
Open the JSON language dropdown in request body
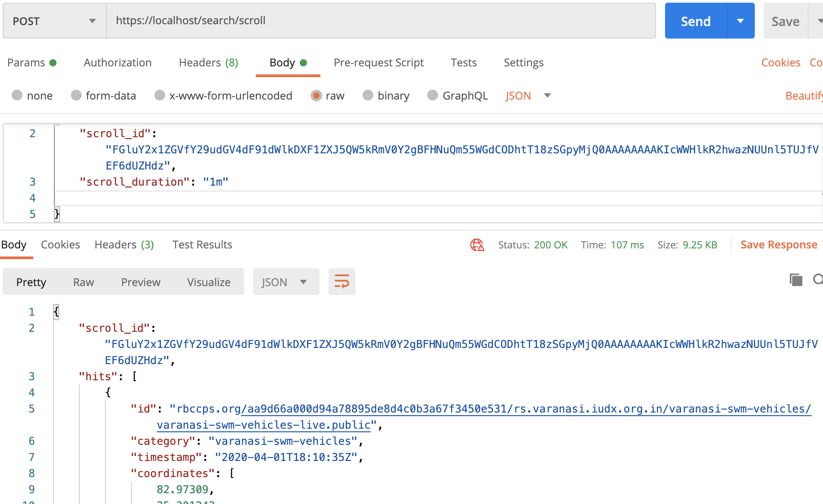point(528,96)
